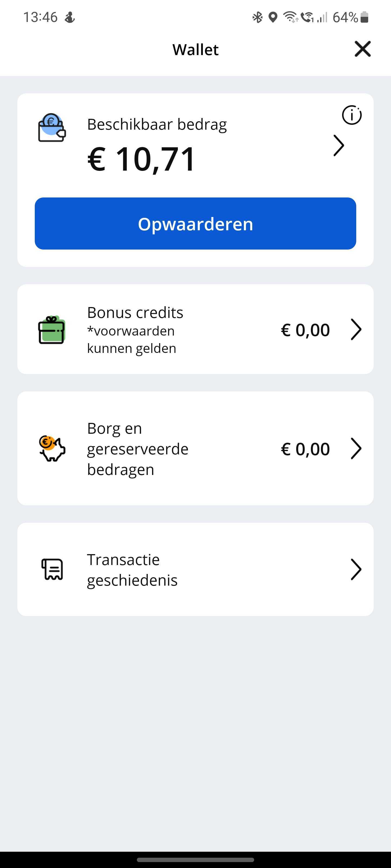Screen dimensions: 391x868
Task: Tap the green gift box icon
Action: [x=52, y=330]
